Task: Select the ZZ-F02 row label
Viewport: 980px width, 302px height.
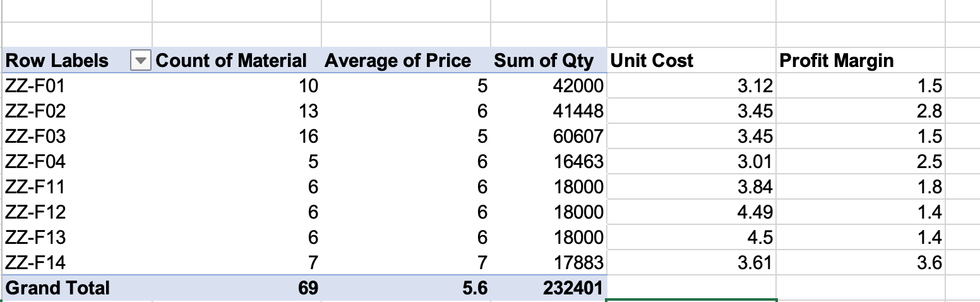Action: tap(35, 111)
